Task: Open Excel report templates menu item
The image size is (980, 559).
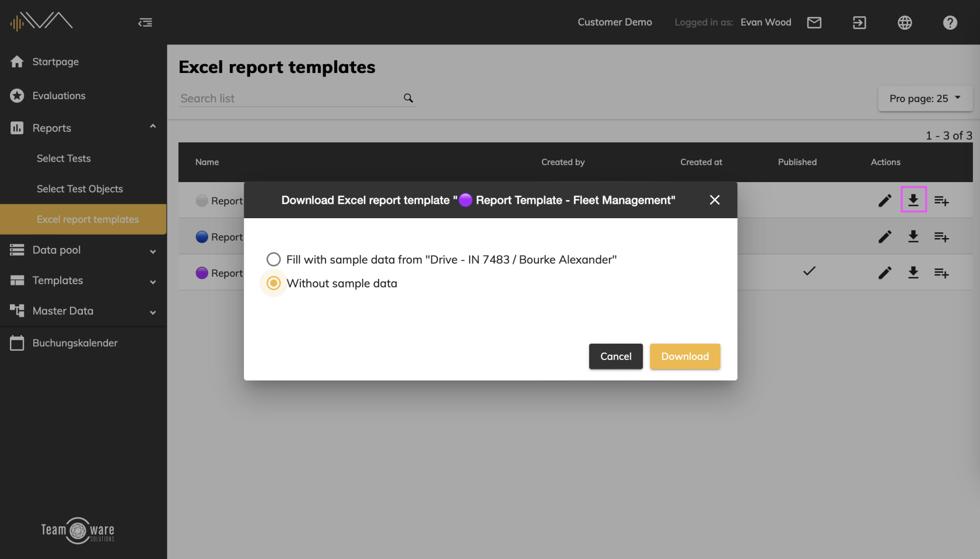Action: pos(83,219)
